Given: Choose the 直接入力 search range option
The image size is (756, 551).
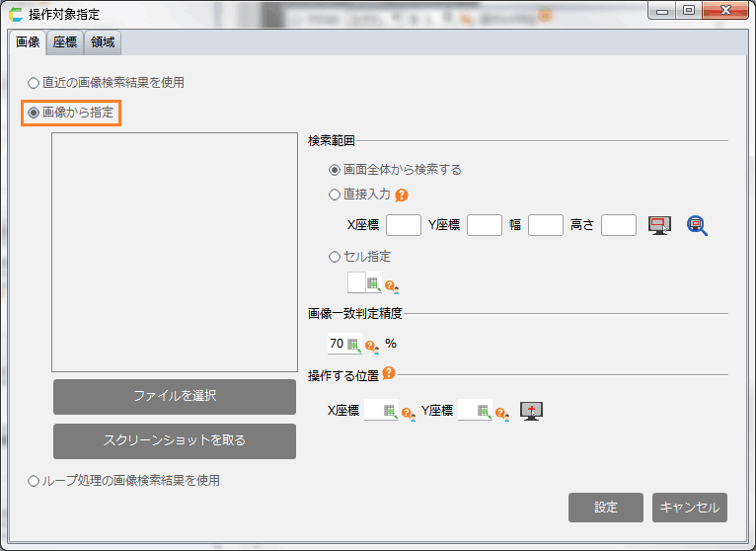Looking at the screenshot, I should 335,196.
